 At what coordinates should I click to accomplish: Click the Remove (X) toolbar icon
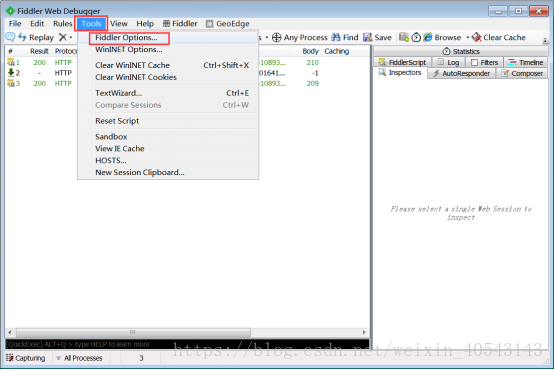point(63,37)
